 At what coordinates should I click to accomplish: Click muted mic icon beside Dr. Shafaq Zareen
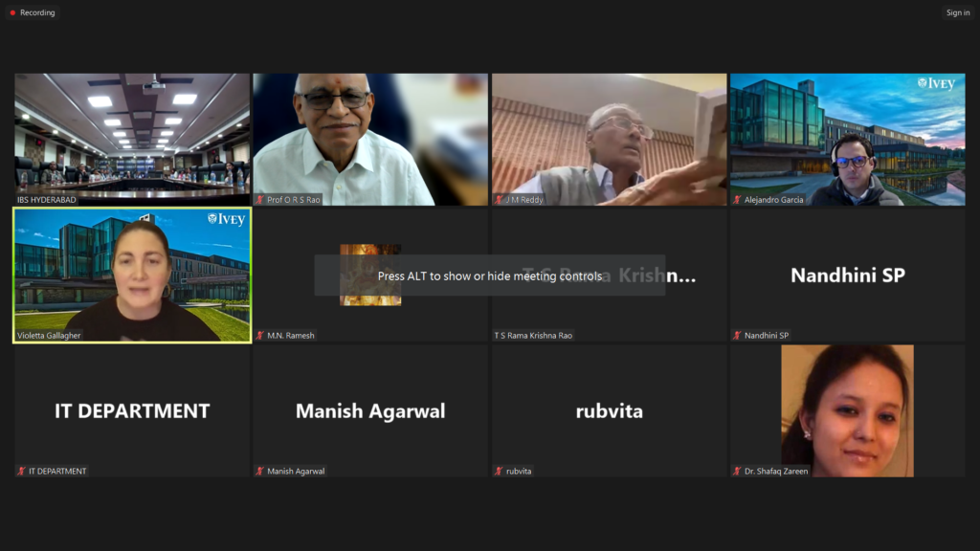coord(738,471)
